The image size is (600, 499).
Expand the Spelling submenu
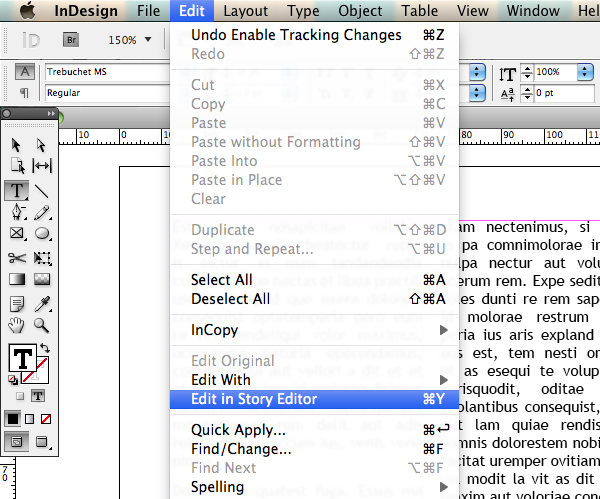tap(443, 487)
